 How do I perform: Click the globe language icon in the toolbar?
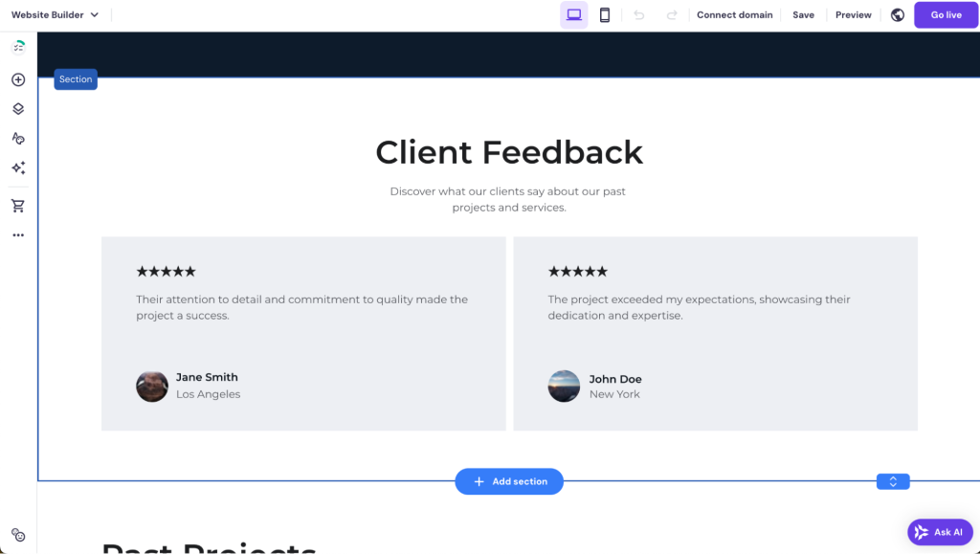tap(897, 14)
